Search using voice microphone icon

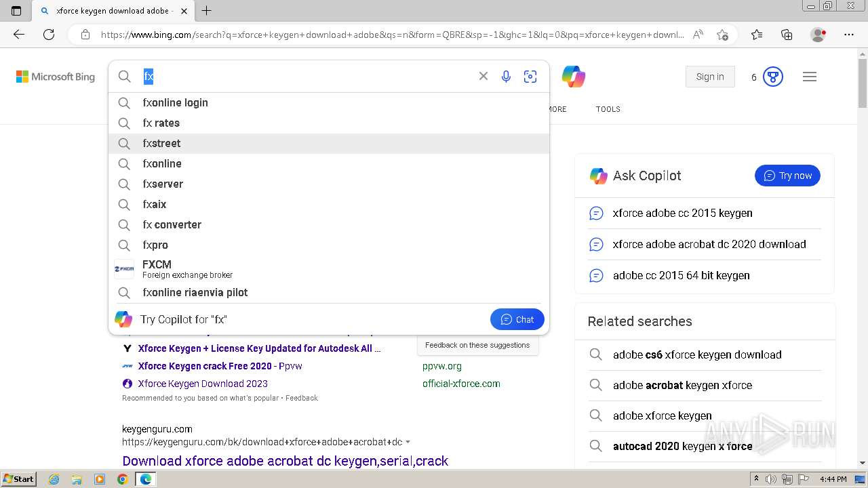click(x=506, y=77)
